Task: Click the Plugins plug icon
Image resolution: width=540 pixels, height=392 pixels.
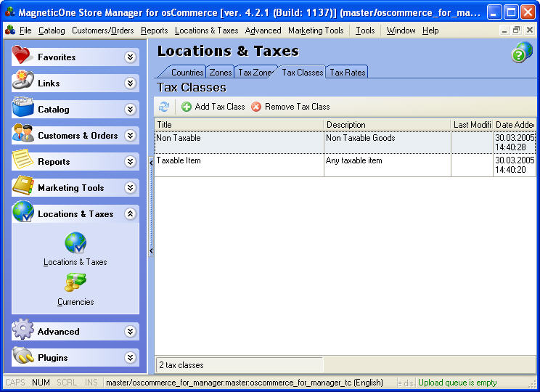Action: click(22, 356)
